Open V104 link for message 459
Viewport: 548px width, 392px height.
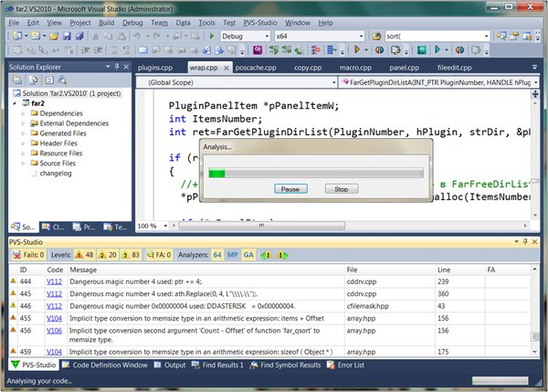pos(54,352)
